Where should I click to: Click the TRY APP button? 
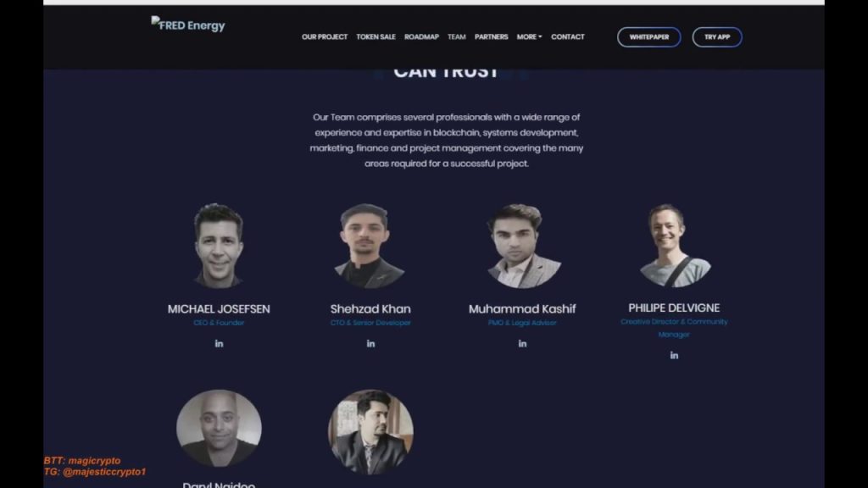pos(717,37)
